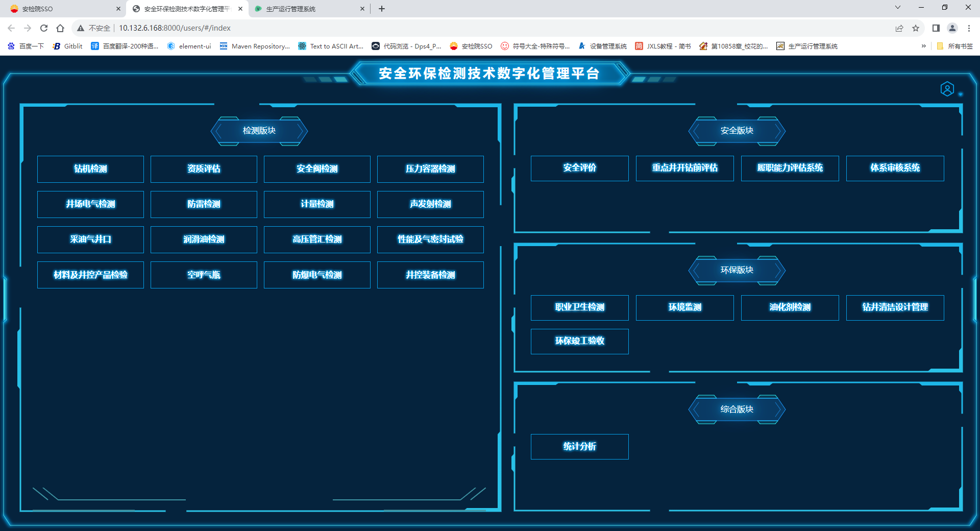
Task: Open the tab search dropdown arrow
Action: pyautogui.click(x=898, y=7)
